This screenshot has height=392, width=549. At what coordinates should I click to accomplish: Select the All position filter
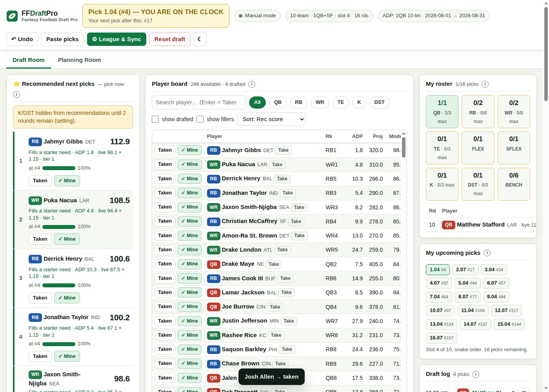click(x=257, y=102)
